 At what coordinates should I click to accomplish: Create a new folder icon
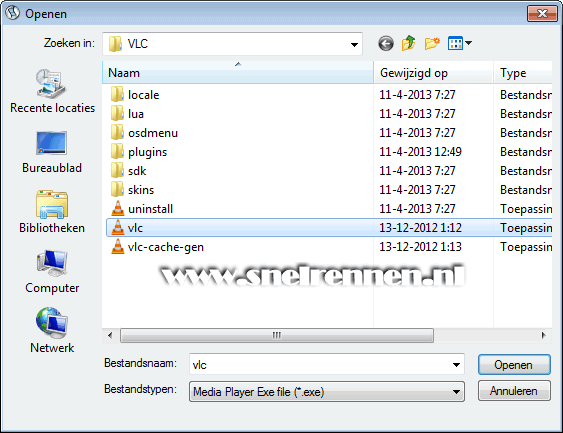(432, 43)
